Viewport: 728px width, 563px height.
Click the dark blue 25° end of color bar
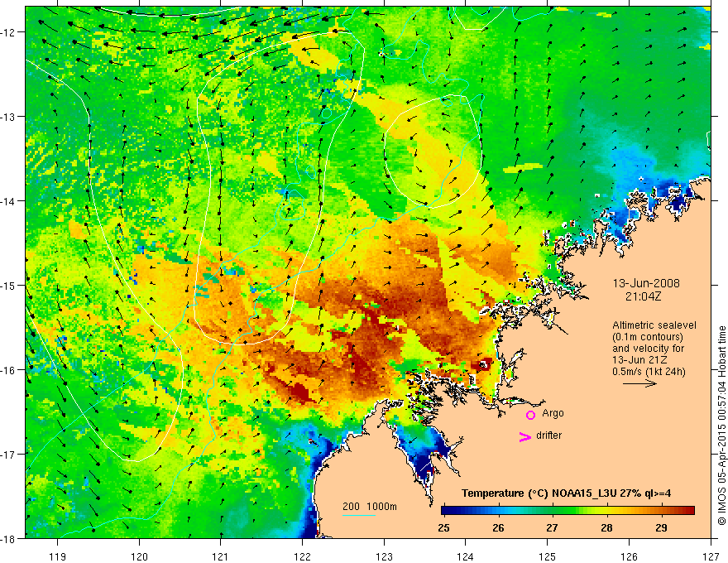pos(445,511)
